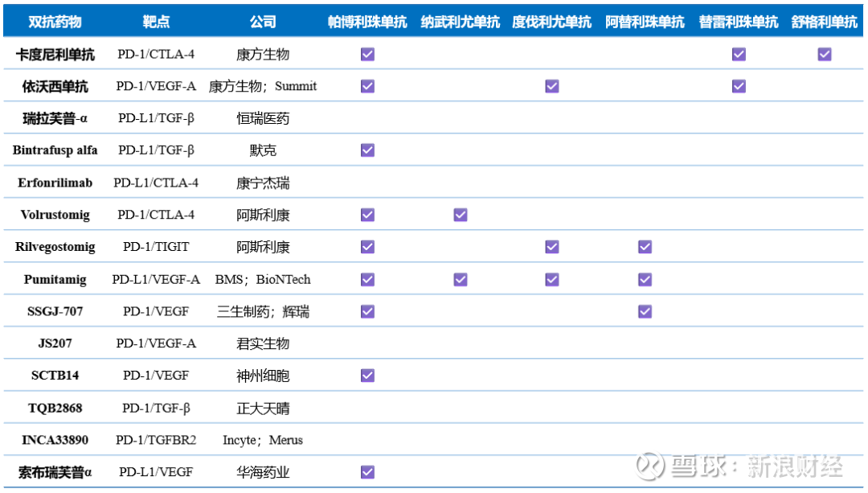Uncheck SSGJ-707 box under 帕博利珠单抗
Screen dimensions: 868x493
pos(367,312)
